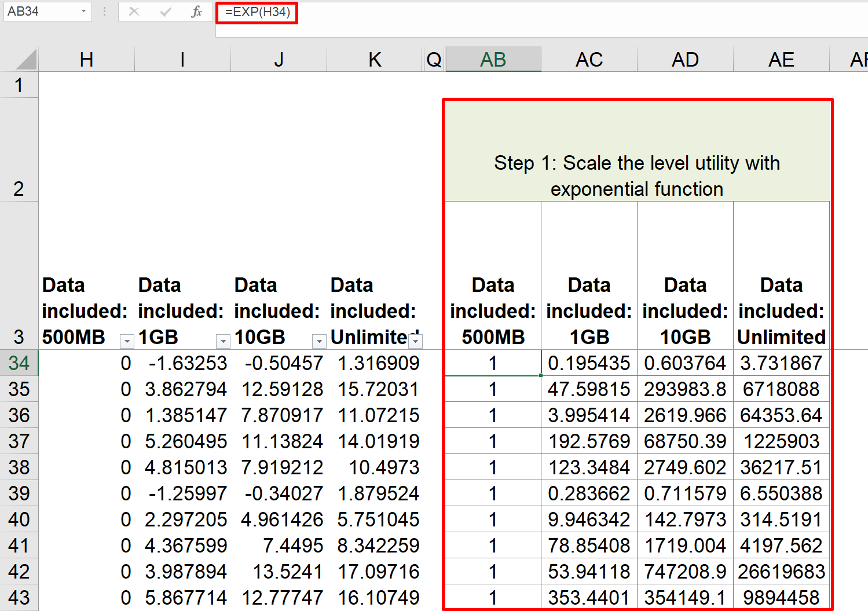Select cell with value 5.867714
Screen dimensions: 868x611
click(183, 598)
